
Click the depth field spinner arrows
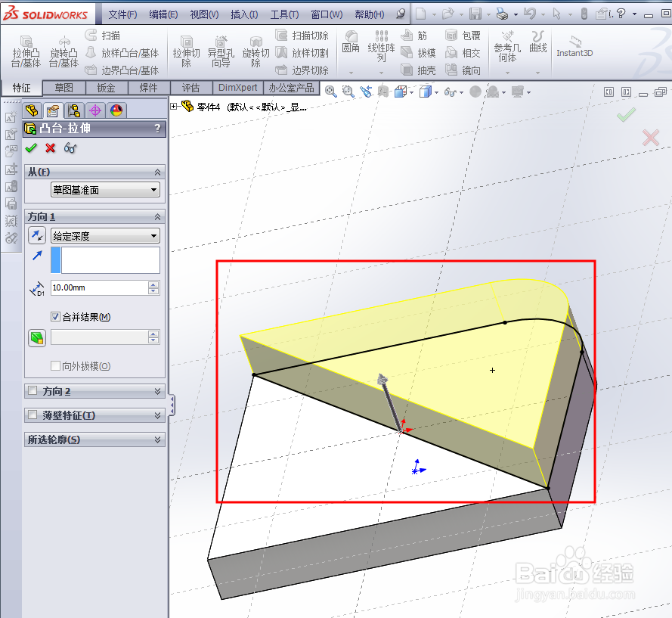pos(153,287)
